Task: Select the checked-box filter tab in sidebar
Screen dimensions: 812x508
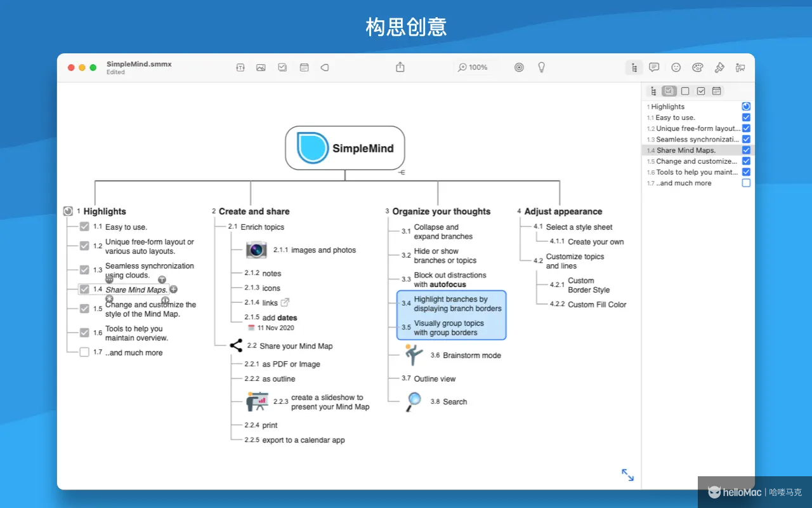Action: 701,91
